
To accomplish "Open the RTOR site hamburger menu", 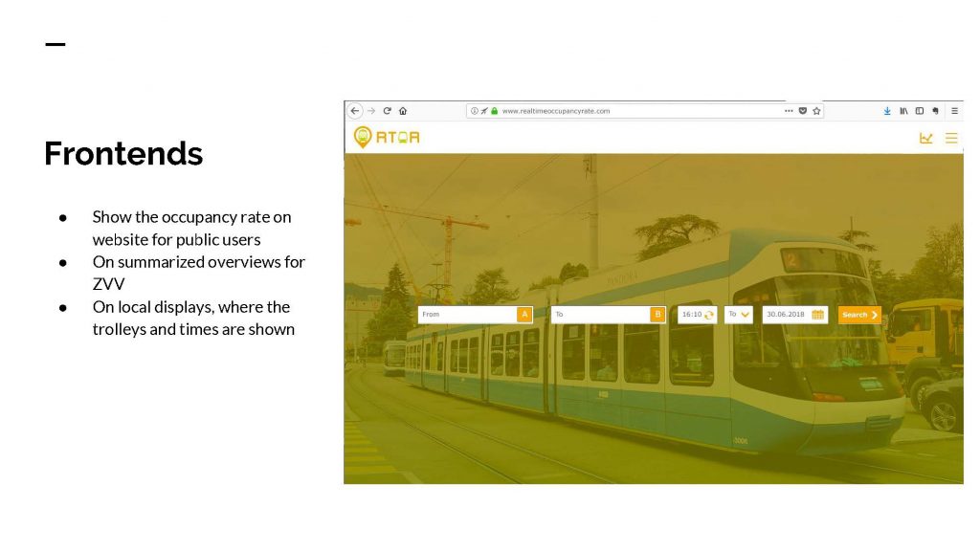I will click(950, 138).
